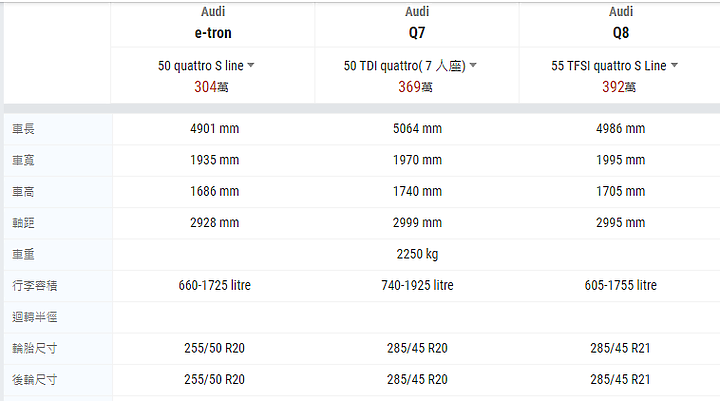Screen dimensions: 720x401
Task: Click the 2995 mm wheelbase value
Action: pos(620,223)
